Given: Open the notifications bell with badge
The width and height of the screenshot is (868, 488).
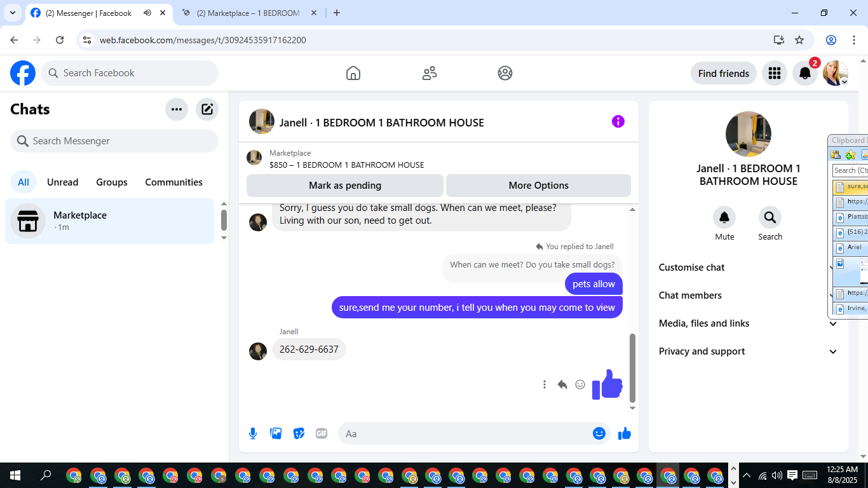Looking at the screenshot, I should (805, 73).
